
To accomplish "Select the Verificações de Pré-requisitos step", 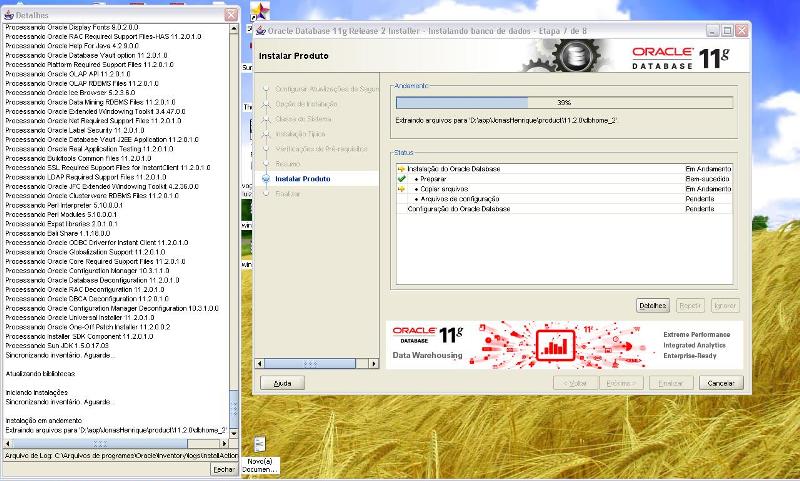I will pyautogui.click(x=321, y=149).
